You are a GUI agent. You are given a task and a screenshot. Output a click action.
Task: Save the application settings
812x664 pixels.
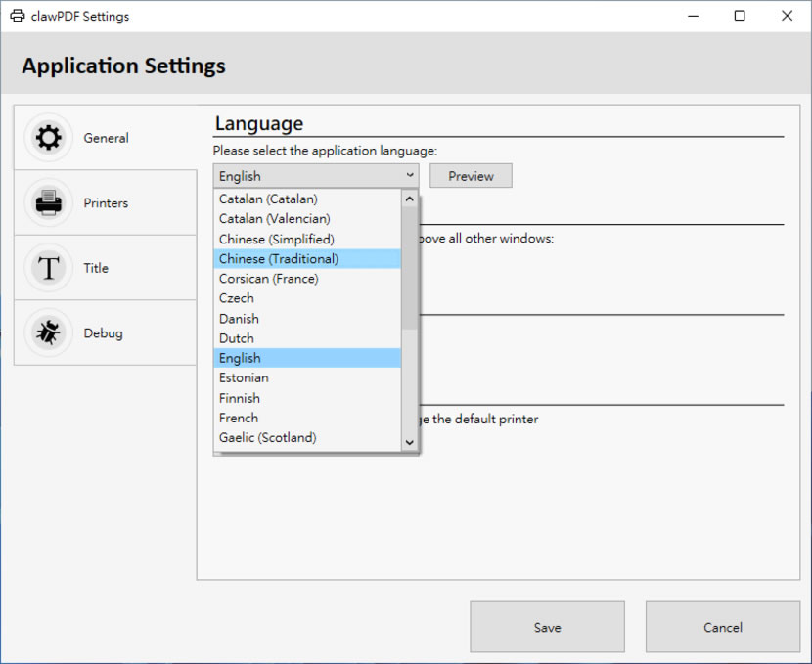548,627
